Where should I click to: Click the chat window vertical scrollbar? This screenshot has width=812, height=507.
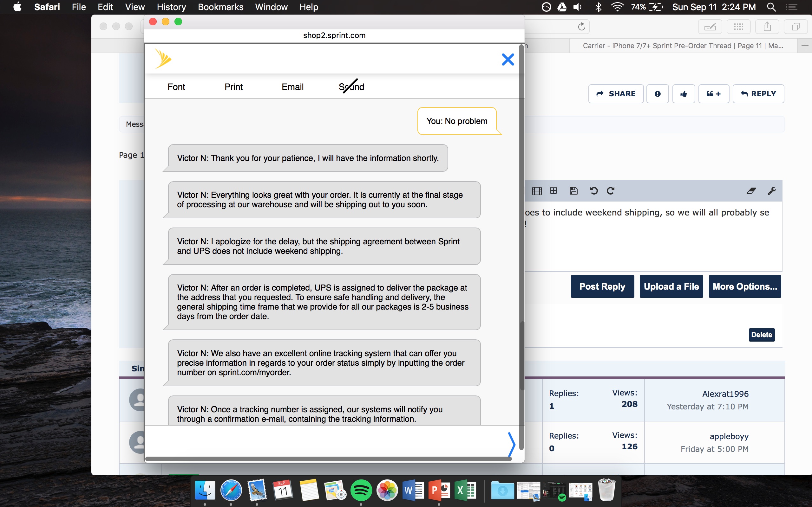(521, 356)
